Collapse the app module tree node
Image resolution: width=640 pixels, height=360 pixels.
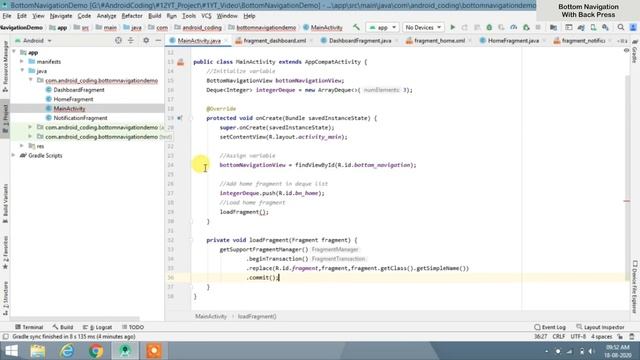tap(14, 52)
